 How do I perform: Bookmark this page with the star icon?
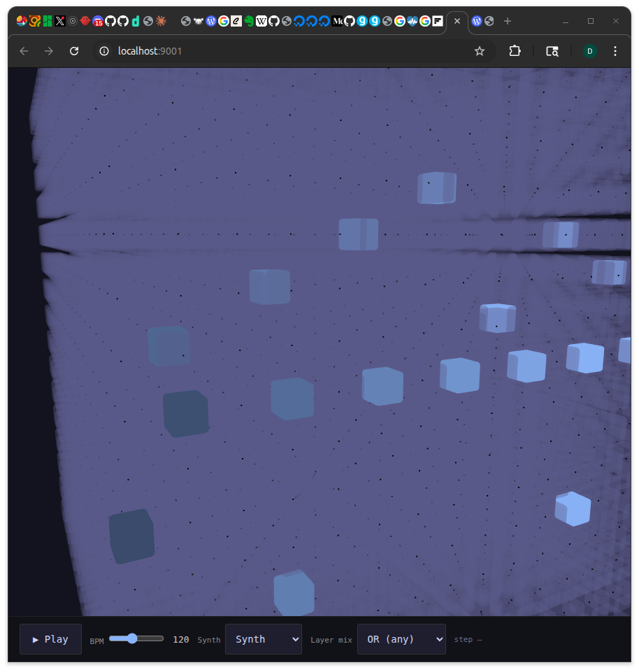tap(480, 51)
